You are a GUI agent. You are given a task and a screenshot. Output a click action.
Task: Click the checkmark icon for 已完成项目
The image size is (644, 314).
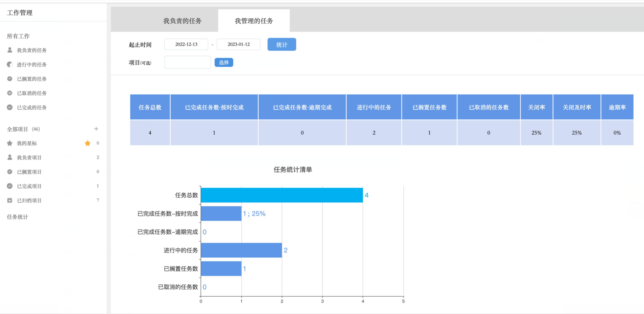10,186
